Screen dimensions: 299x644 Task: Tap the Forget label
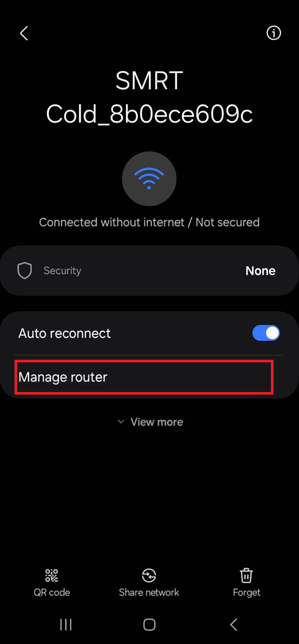coord(246,592)
